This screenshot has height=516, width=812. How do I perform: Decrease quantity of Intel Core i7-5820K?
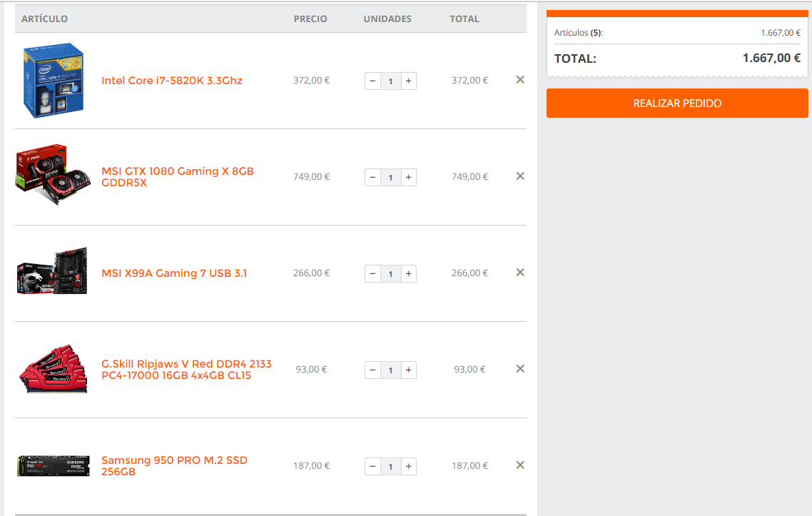372,81
